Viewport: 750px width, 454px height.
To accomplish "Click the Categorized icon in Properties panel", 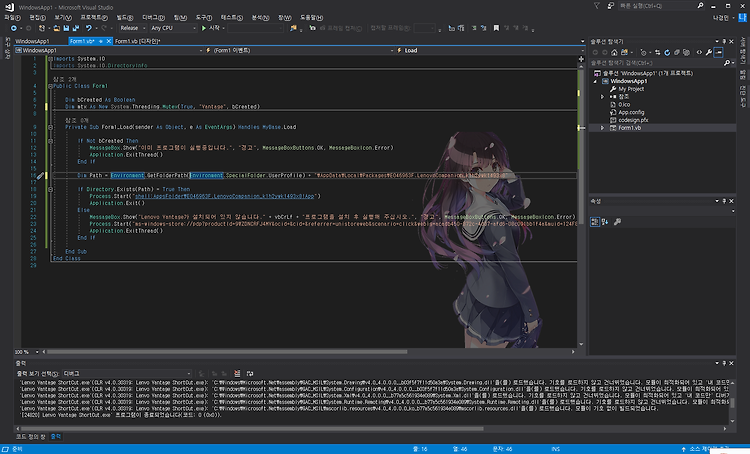I will click(x=595, y=222).
